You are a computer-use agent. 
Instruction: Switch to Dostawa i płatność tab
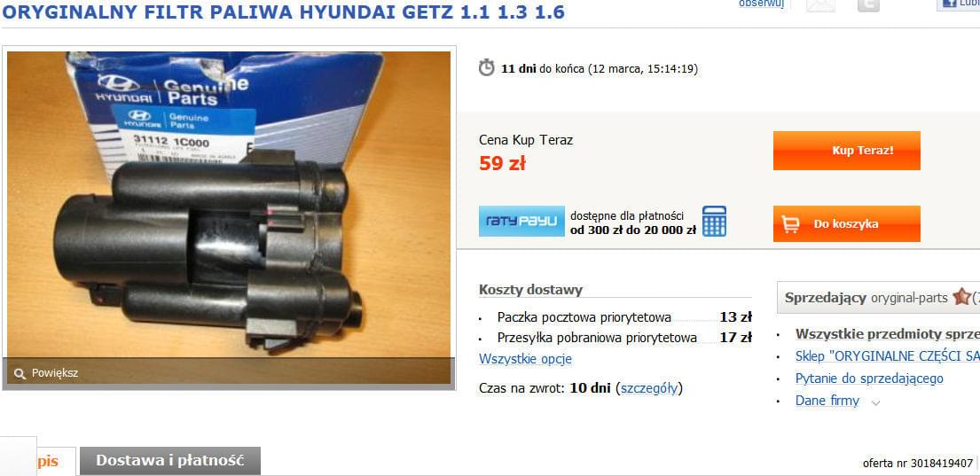[x=170, y=461]
